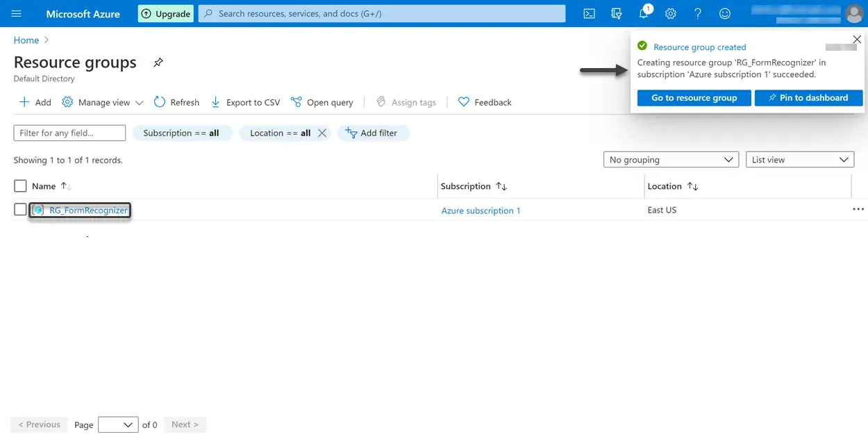
Task: Click the RG_FormRecognizer resource group icon
Action: (38, 210)
